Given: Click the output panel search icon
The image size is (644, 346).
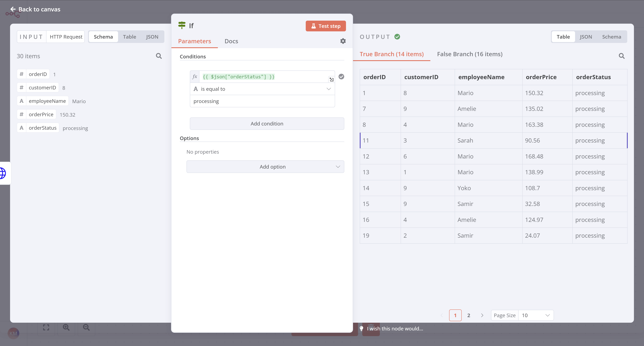Looking at the screenshot, I should coord(622,56).
